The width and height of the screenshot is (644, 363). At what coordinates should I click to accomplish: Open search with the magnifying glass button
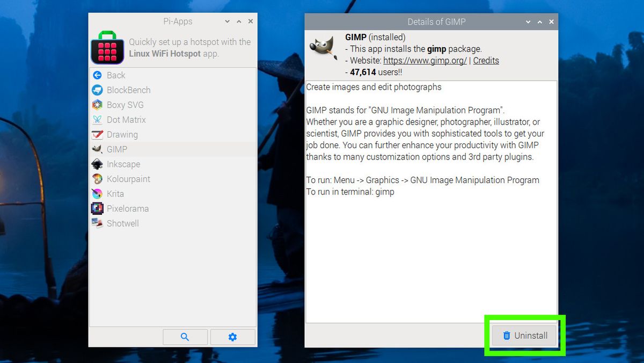point(185,337)
